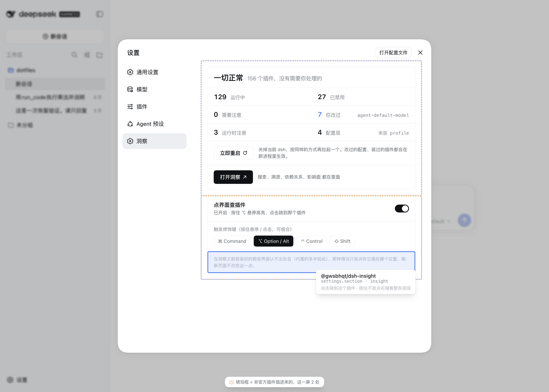Open Agent 预设 settings tab
Viewport: 549px width, 392px height.
pos(154,124)
